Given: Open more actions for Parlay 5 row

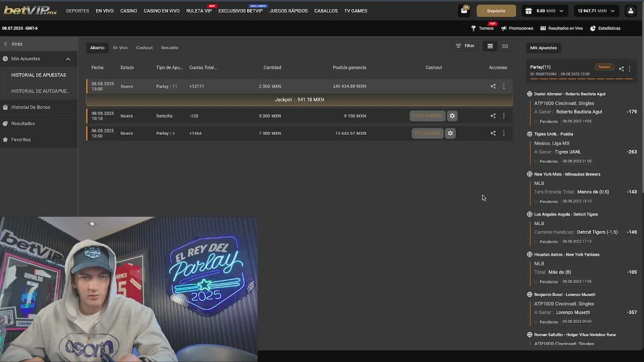Looking at the screenshot, I should coord(504,133).
